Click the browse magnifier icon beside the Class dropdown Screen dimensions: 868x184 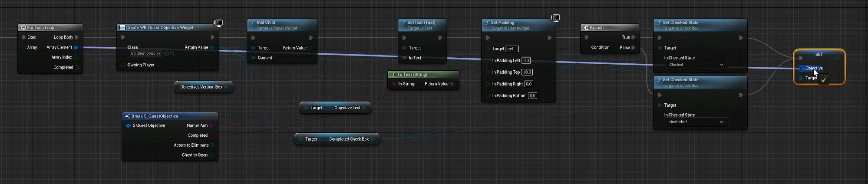172,54
